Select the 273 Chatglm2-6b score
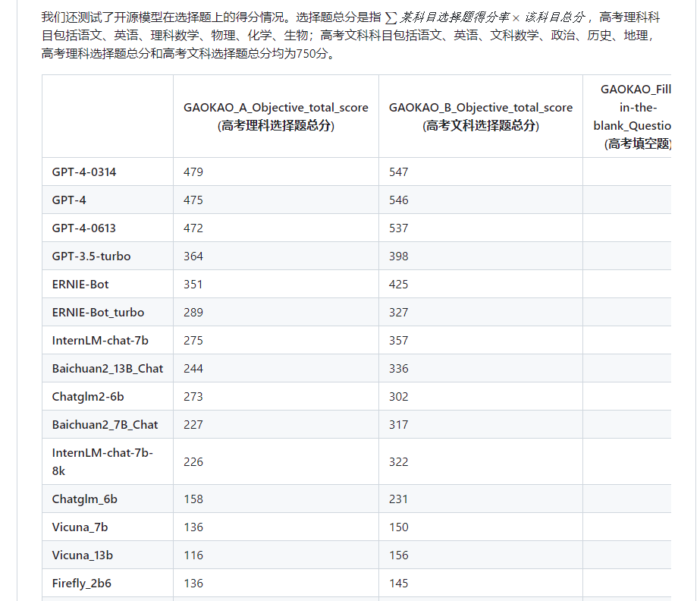 193,397
